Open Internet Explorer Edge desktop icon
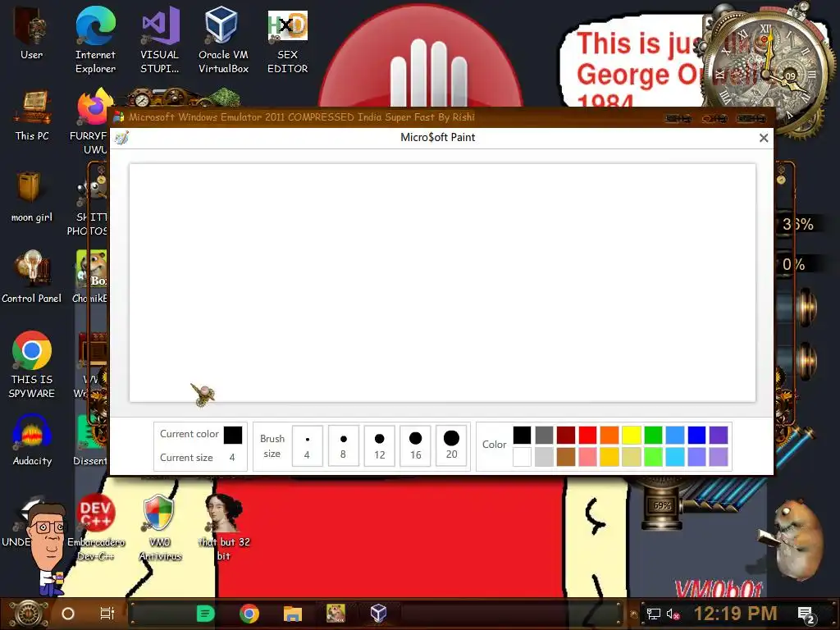840x630 pixels. click(x=95, y=39)
